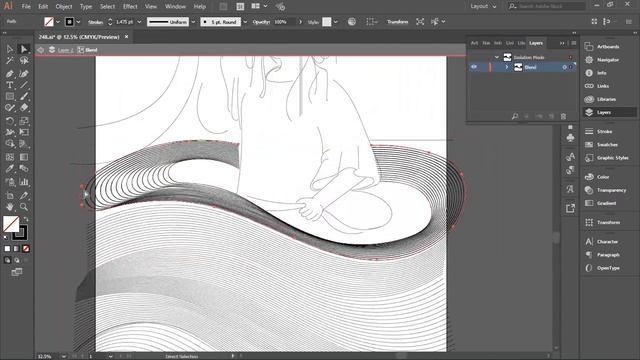Open the Object menu
This screenshot has width=640, height=360.
coord(64,7)
